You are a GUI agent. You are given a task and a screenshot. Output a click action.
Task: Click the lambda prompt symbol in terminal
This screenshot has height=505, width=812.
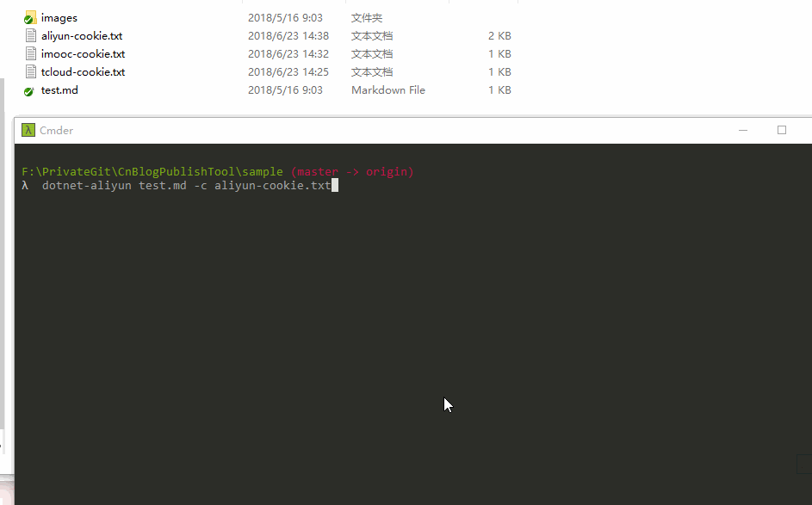pos(25,185)
